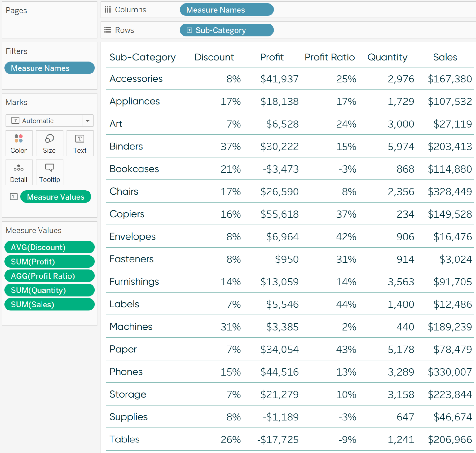Click the text mark type icon beside Automatic
Image resolution: width=476 pixels, height=453 pixels.
pyautogui.click(x=15, y=121)
